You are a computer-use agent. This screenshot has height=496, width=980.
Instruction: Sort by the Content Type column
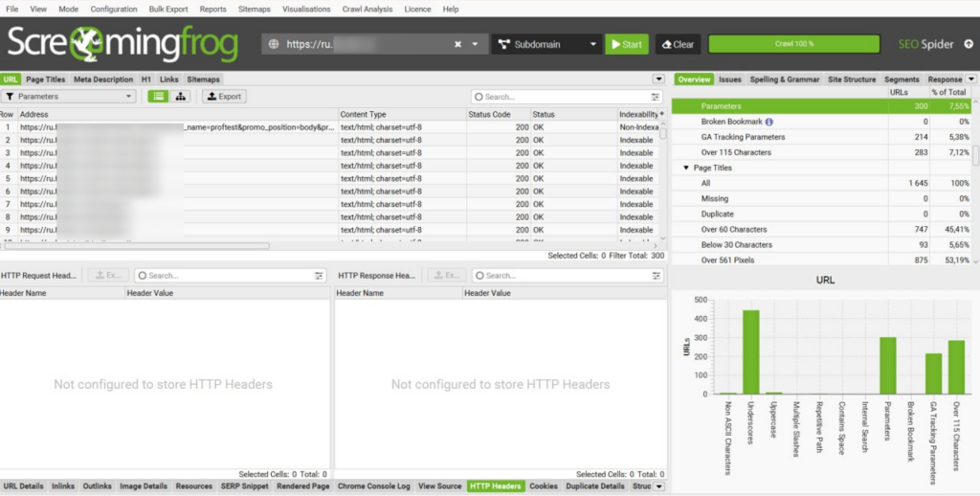click(363, 115)
